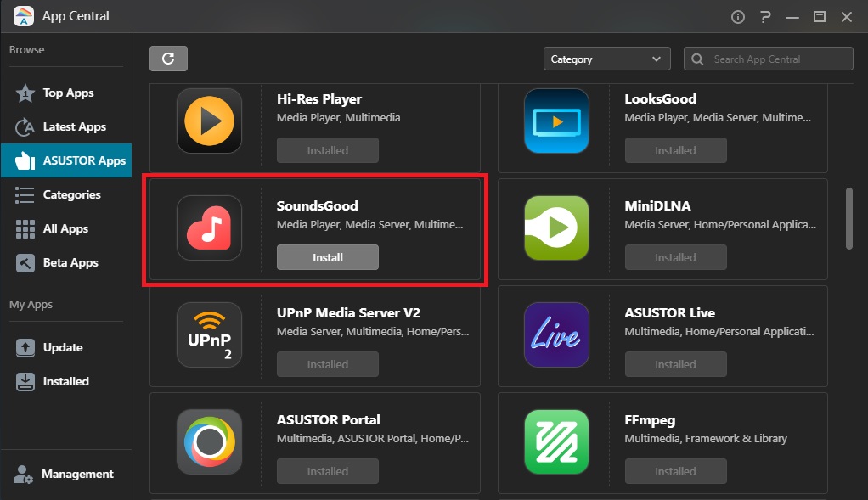Viewport: 868px width, 500px height.
Task: Open the LooksGood app icon
Action: (x=556, y=121)
